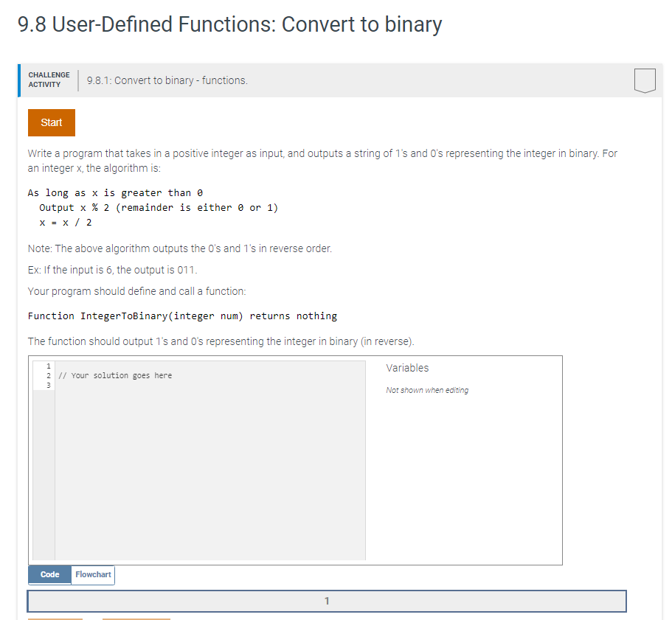Click line number 1 in the editor gutter
Screen dimensions: 672x620
48,366
